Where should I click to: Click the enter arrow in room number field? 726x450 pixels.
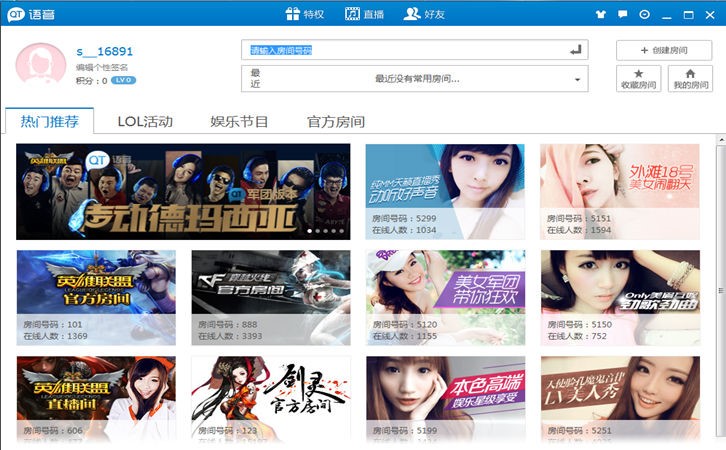(x=575, y=50)
